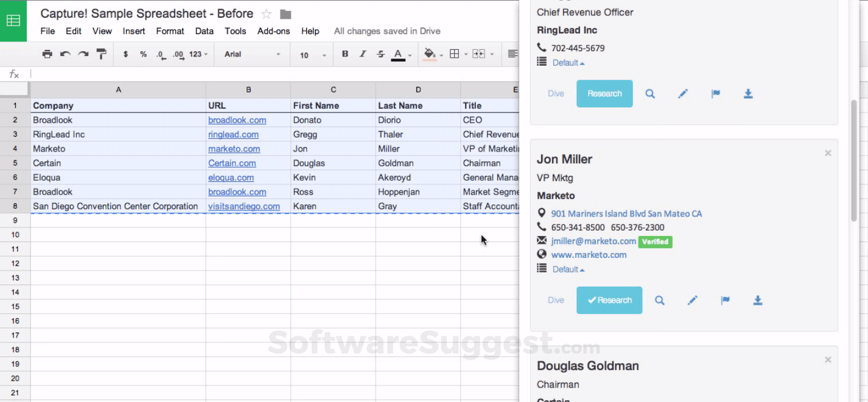Close the Jon Miller contact card
This screenshot has width=868, height=402.
click(x=828, y=153)
